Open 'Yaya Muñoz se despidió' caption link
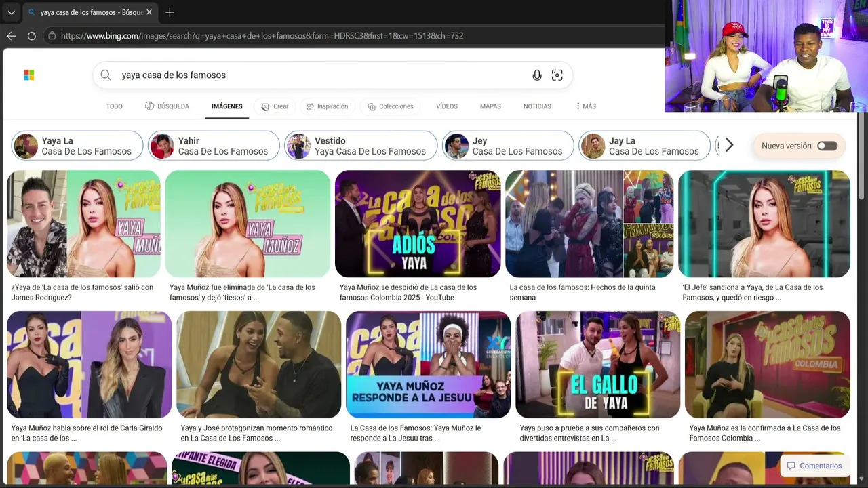 point(408,292)
